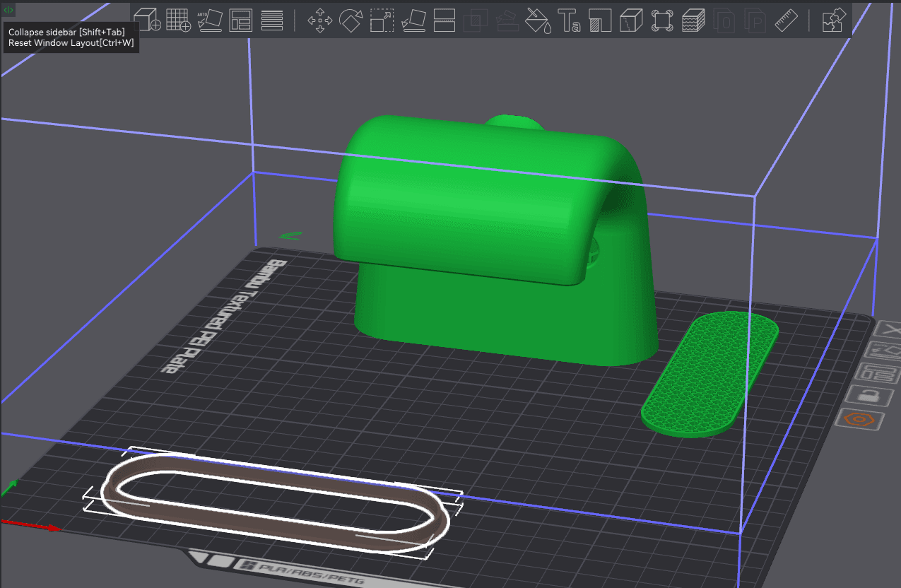This screenshot has width=901, height=588.
Task: Click the square icon with corner circles
Action: 662,20
